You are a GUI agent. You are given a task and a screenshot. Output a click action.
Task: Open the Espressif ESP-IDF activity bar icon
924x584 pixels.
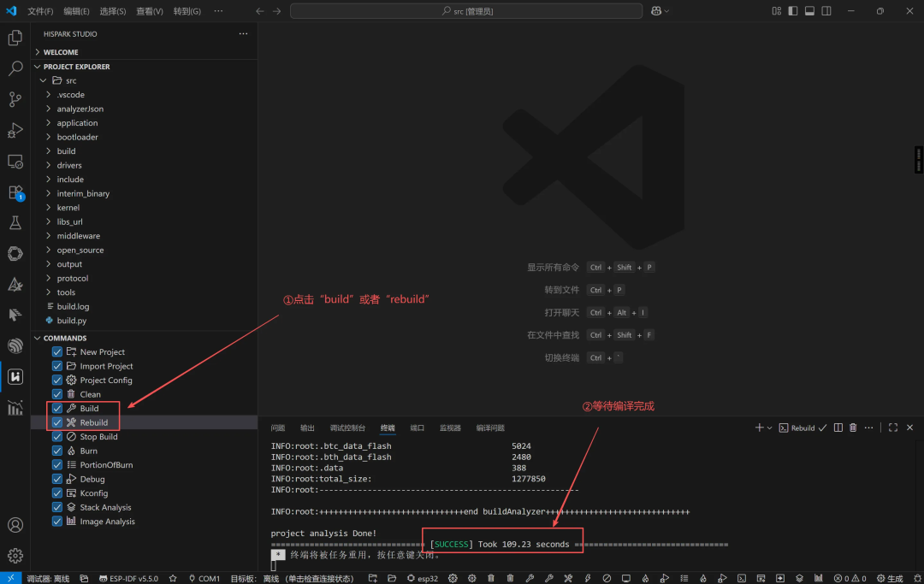click(x=15, y=345)
